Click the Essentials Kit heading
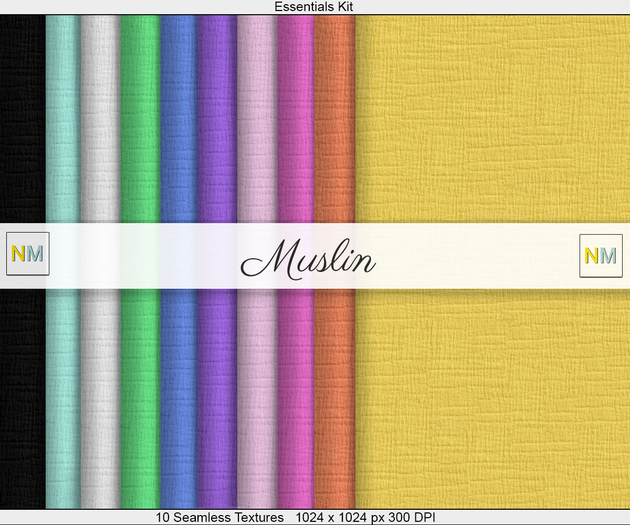The height and width of the screenshot is (525, 630). (314, 6)
